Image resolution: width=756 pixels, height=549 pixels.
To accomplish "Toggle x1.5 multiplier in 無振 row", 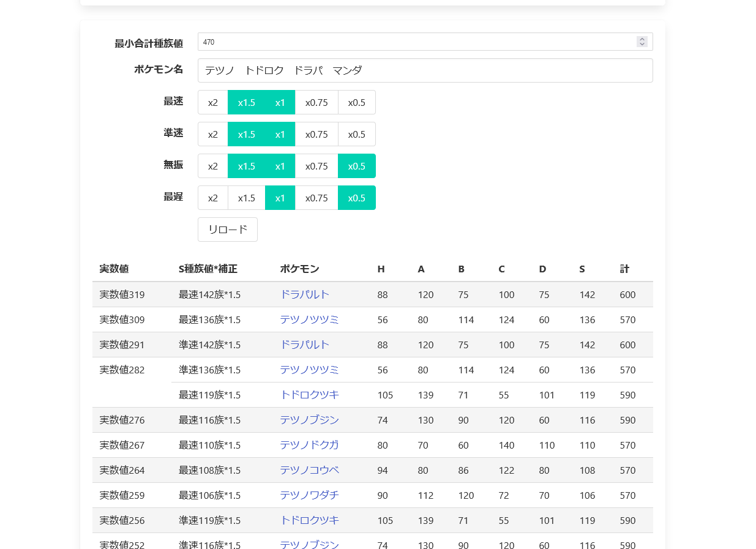I will (x=247, y=166).
